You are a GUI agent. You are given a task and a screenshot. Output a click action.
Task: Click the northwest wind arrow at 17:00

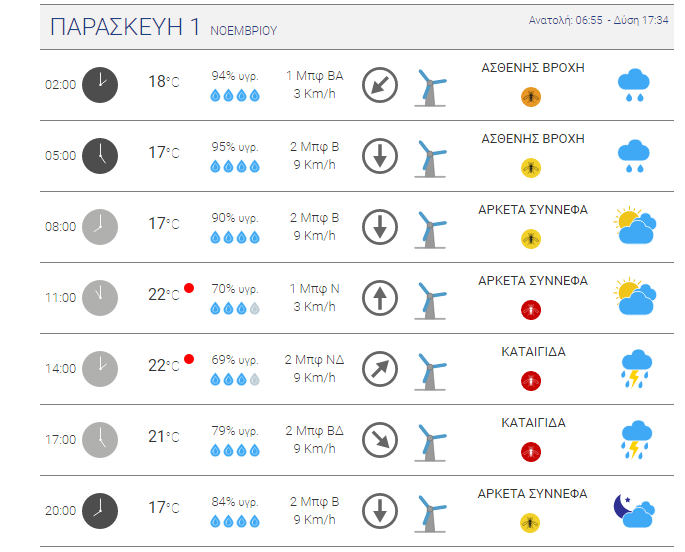[x=380, y=440]
